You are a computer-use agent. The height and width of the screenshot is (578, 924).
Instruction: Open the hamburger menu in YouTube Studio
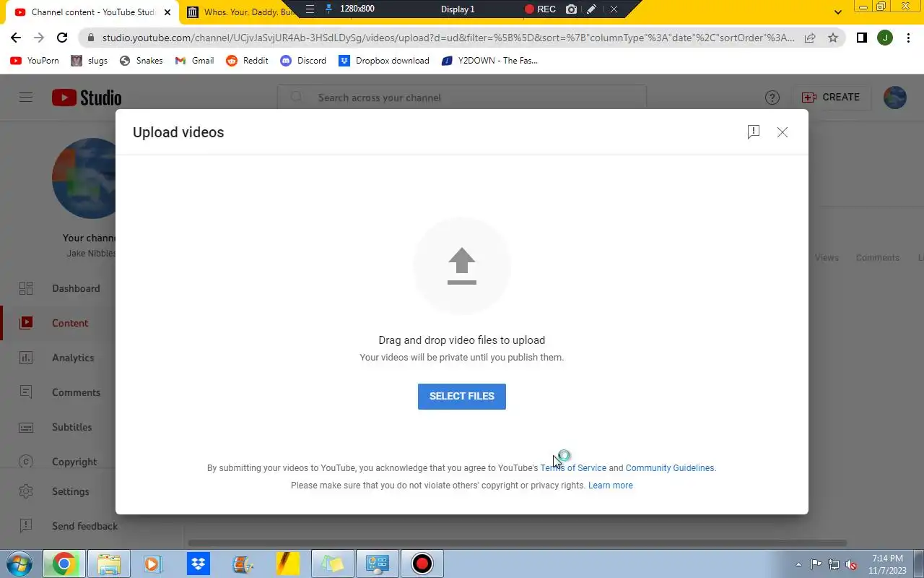pos(26,97)
